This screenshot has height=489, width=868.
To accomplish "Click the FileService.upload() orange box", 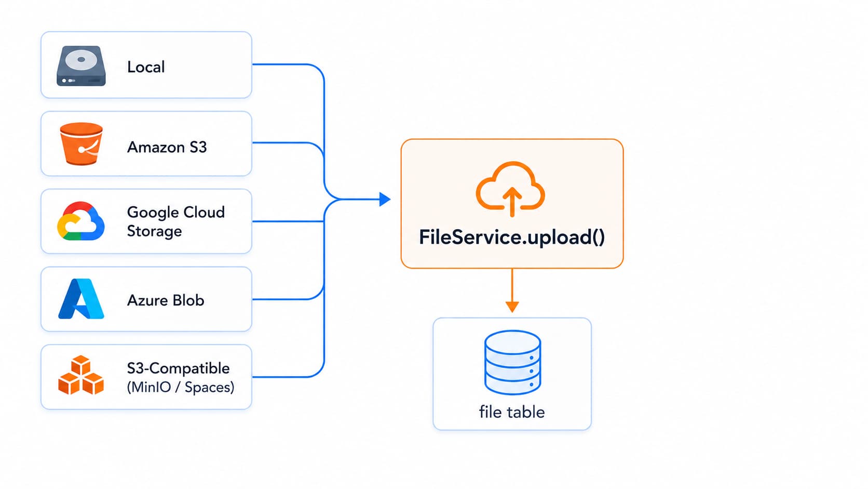I will tap(512, 204).
